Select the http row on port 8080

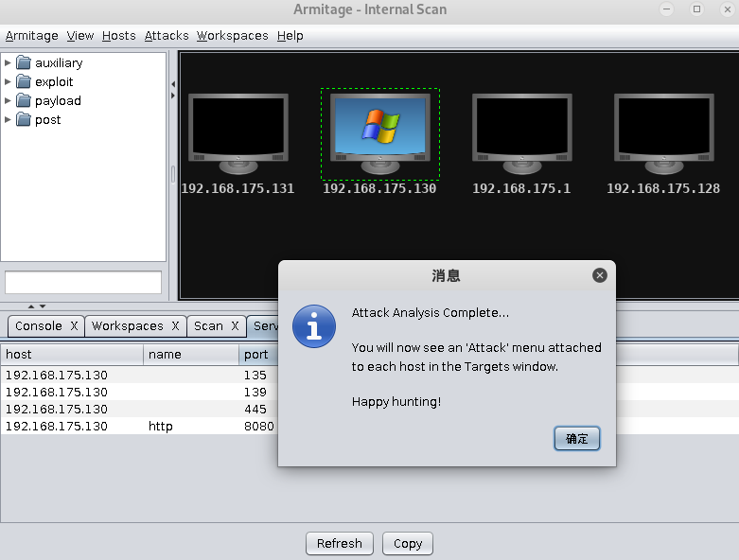click(139, 426)
